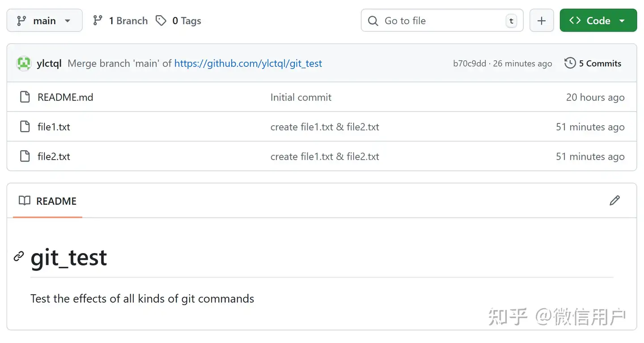
Task: Click the ylctql user avatar icon
Action: 24,64
